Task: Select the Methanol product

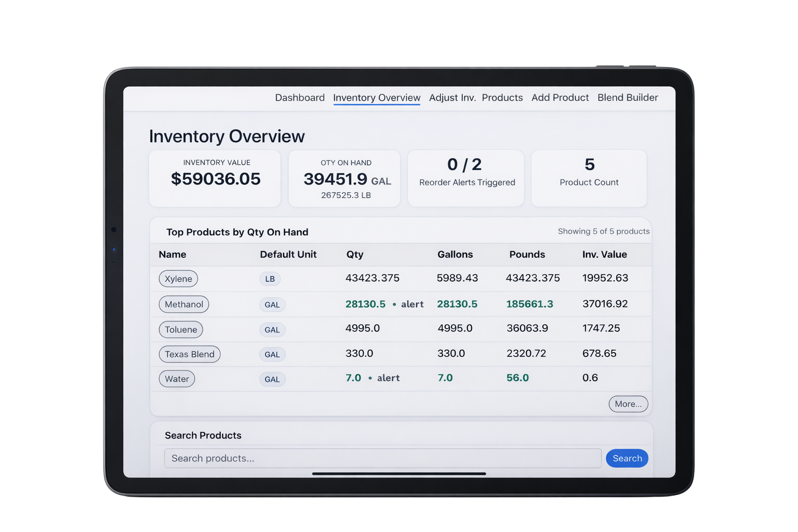Action: [x=183, y=304]
